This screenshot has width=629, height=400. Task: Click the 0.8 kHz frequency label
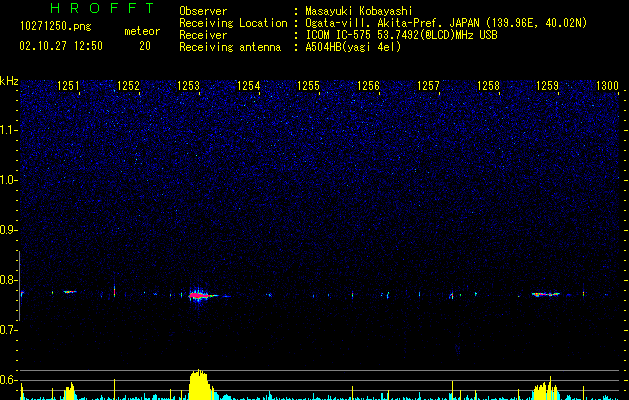coord(7,280)
